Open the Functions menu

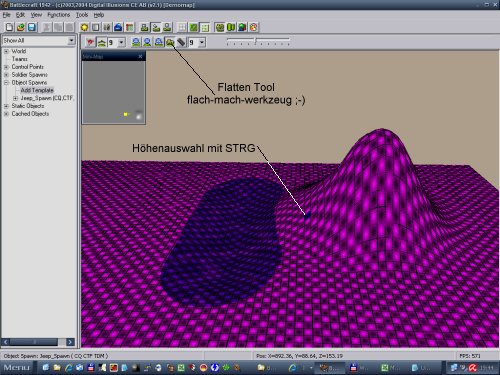[59, 15]
